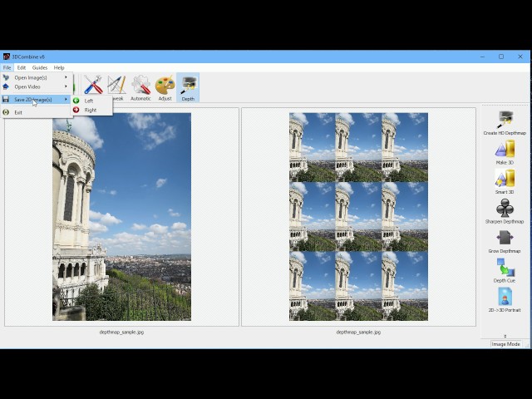
Task: Click the Open Video camera icon
Action: (6, 86)
